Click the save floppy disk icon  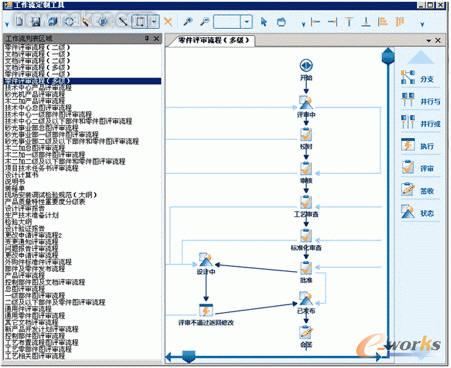pos(36,22)
